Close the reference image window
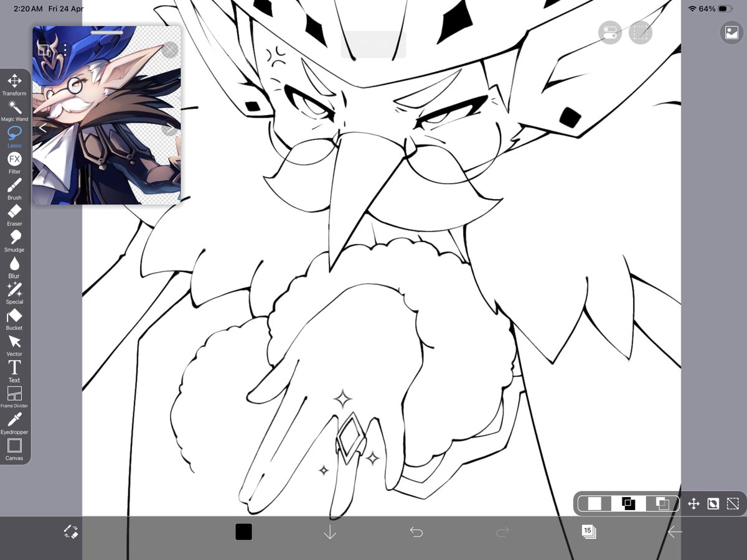747x560 pixels. pyautogui.click(x=170, y=50)
